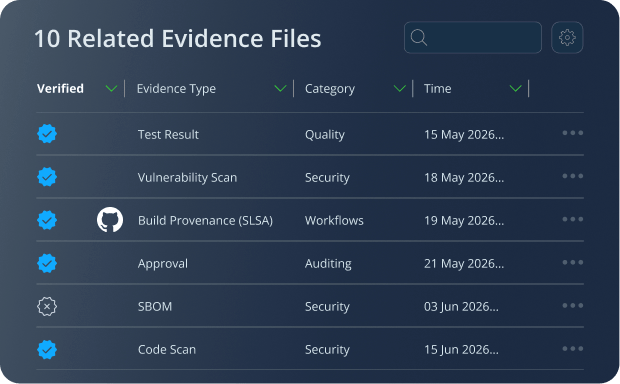Click the search magnifier icon
Image resolution: width=620 pixels, height=384 pixels.
pyautogui.click(x=419, y=38)
